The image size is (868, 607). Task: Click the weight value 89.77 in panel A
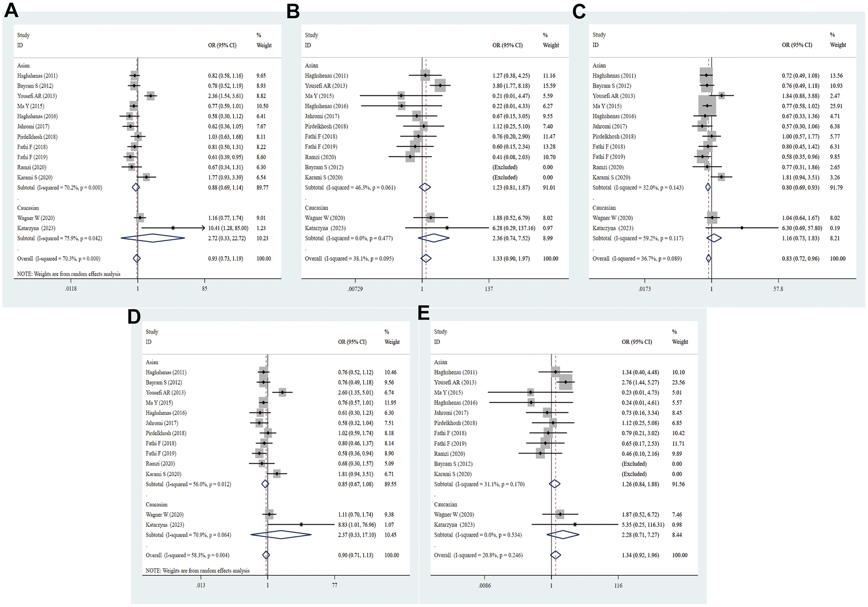[x=262, y=188]
